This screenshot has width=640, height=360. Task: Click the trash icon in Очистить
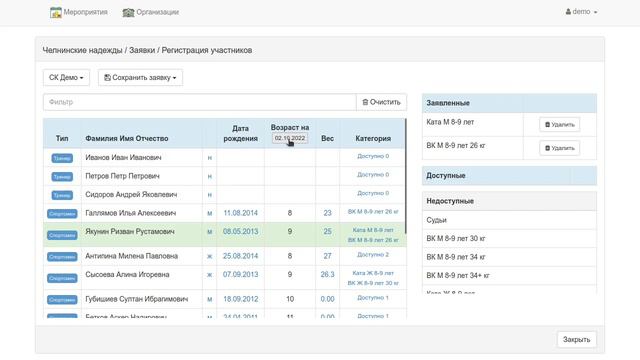click(x=365, y=102)
